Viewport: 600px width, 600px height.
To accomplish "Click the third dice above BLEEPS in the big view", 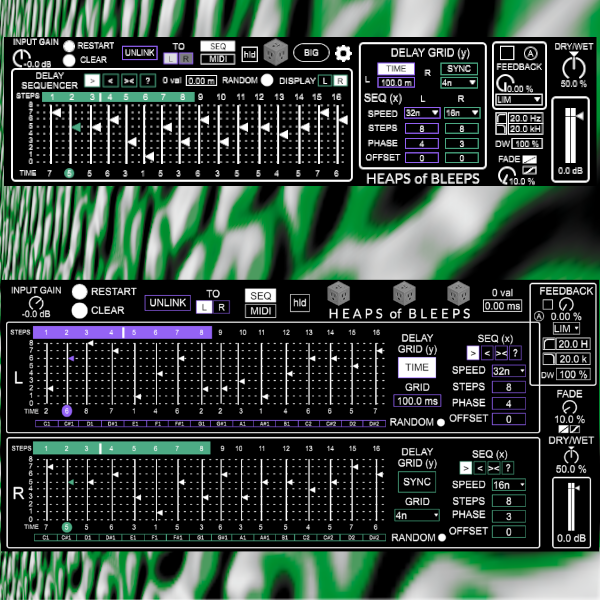I will pyautogui.click(x=458, y=293).
